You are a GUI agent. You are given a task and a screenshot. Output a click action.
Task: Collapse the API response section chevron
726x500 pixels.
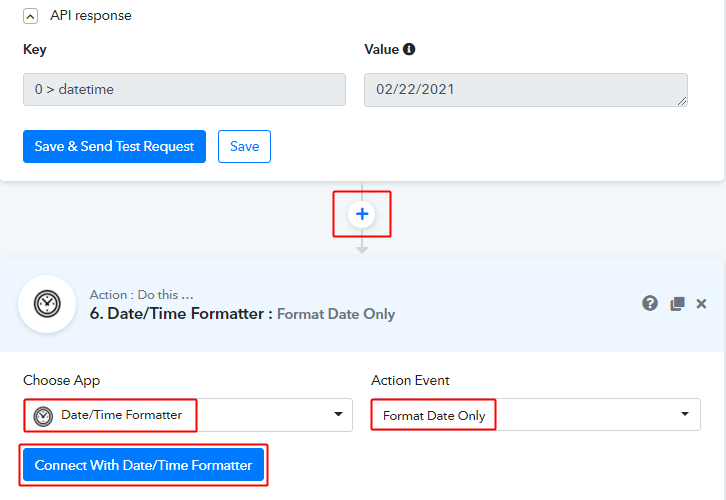(31, 16)
